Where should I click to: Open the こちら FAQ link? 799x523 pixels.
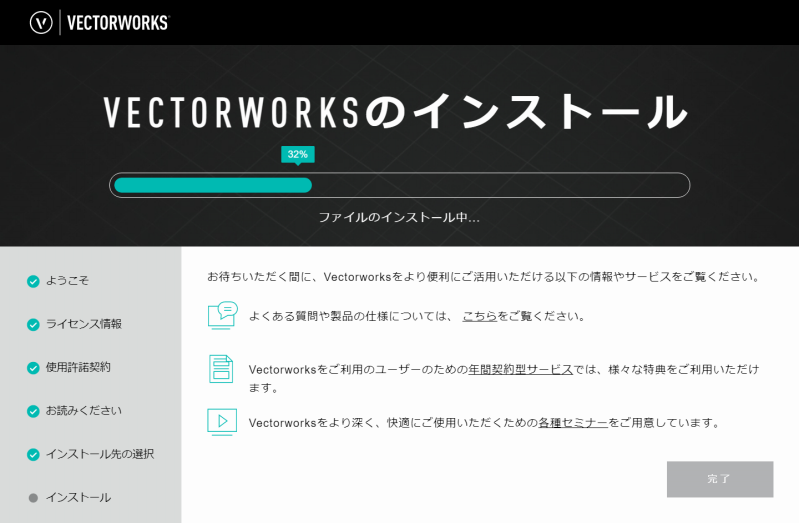coord(480,316)
